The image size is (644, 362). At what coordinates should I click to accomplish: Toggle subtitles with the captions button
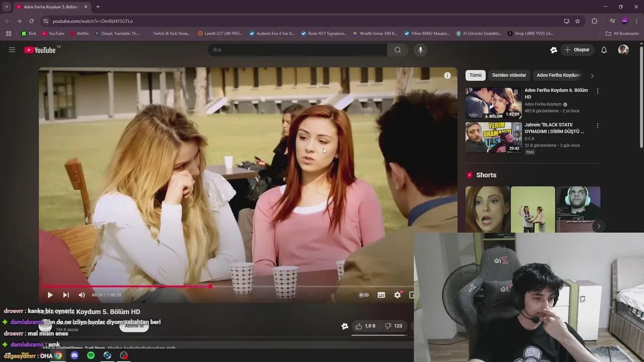click(x=381, y=295)
